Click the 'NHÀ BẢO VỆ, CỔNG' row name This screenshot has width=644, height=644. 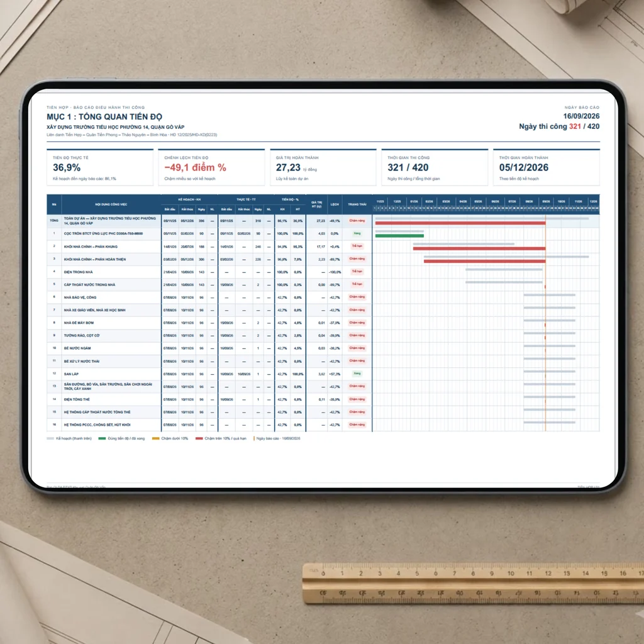(x=80, y=297)
